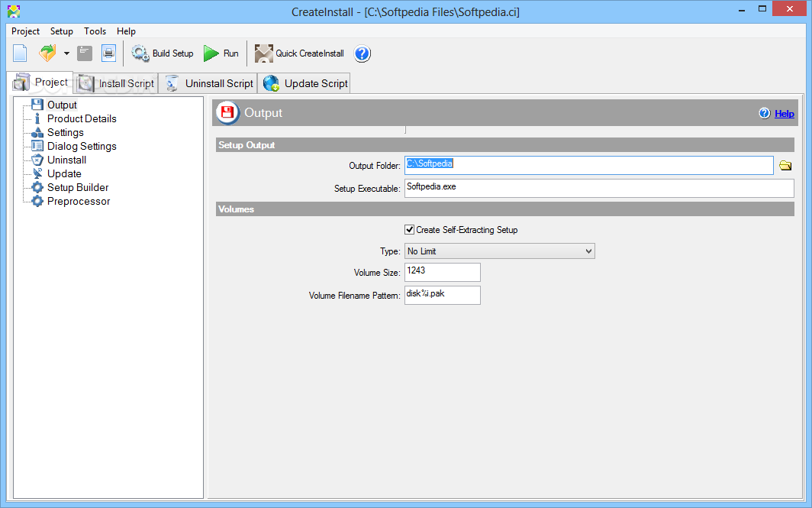Open the Help link in Output header
The image size is (812, 508).
pyautogui.click(x=784, y=114)
